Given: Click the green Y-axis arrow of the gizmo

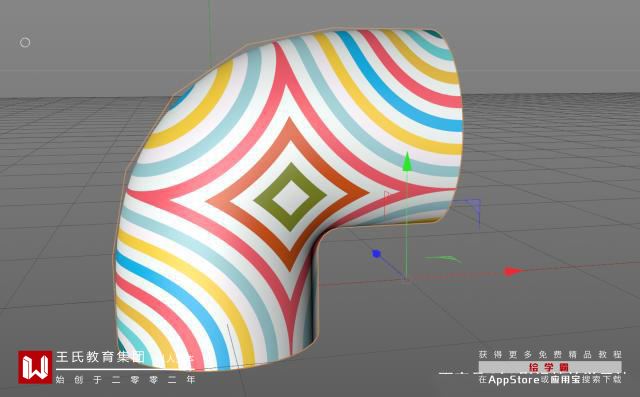Looking at the screenshot, I should coord(406,162).
